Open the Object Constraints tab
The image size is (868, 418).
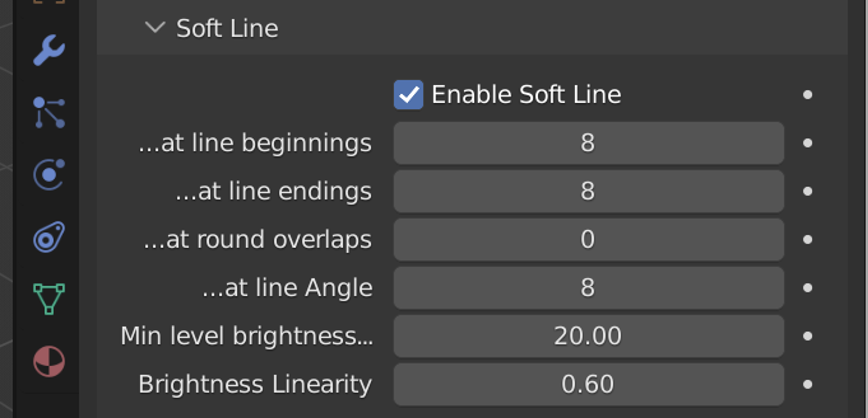pos(48,237)
